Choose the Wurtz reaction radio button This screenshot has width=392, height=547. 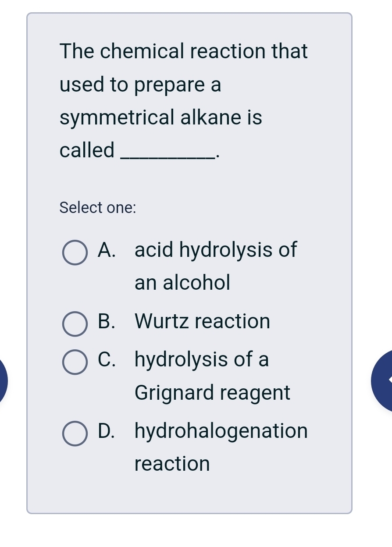click(74, 324)
